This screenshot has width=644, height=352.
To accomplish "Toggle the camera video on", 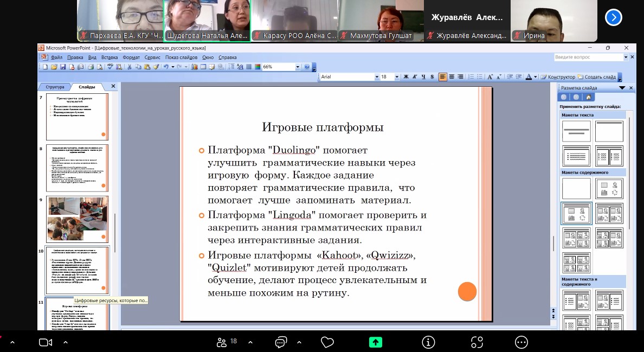I will point(46,342).
